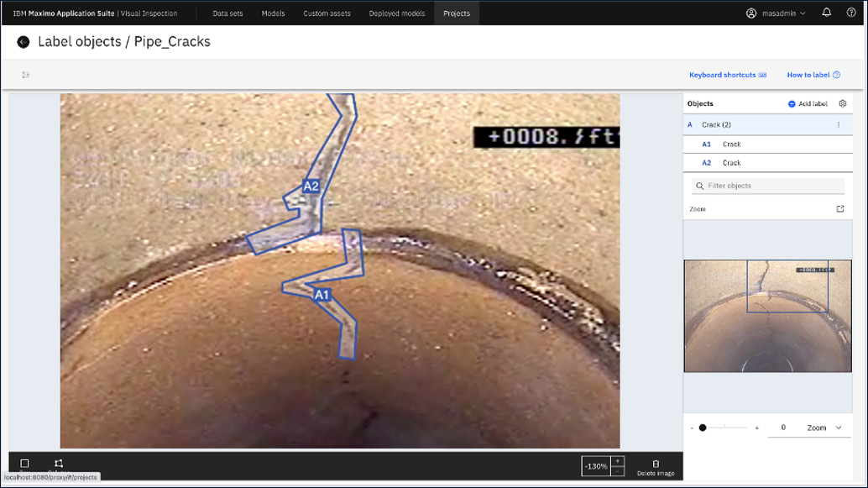Open the notifications bell
The width and height of the screenshot is (868, 488).
pos(827,13)
